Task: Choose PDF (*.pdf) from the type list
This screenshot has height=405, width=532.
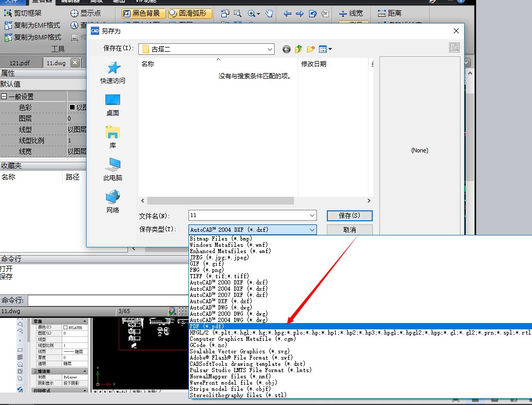Action: [x=207, y=326]
